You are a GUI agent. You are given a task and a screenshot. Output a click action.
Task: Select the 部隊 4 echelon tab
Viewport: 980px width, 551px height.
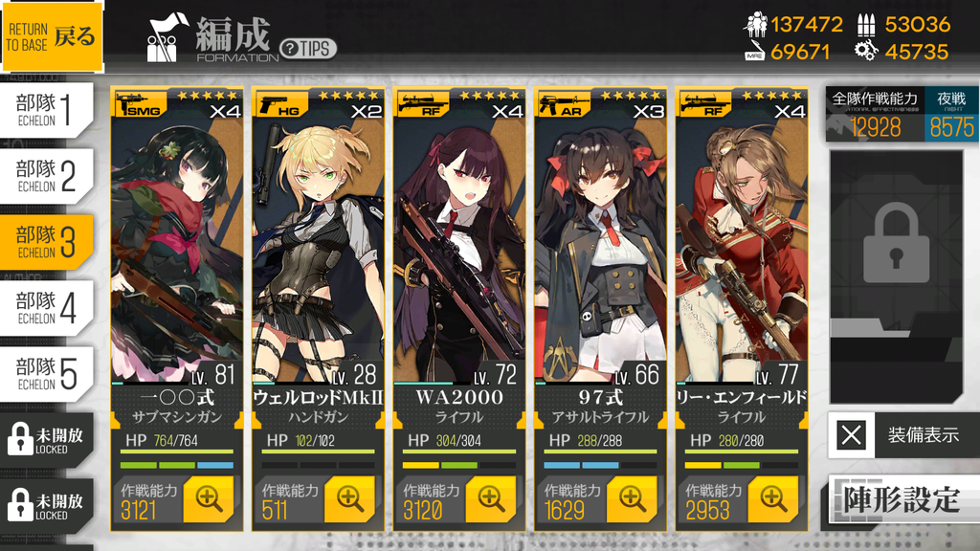point(46,308)
